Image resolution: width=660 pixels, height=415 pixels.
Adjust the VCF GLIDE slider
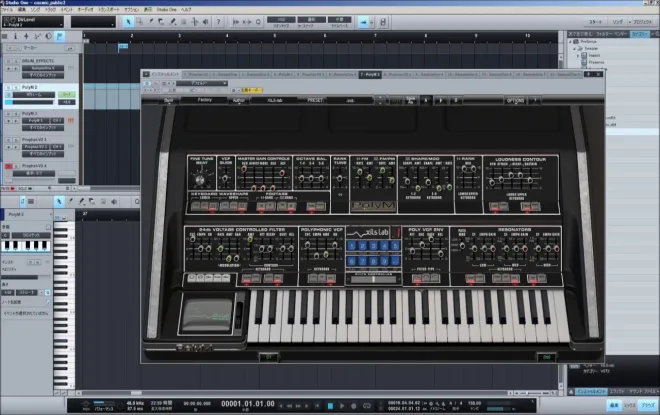(x=225, y=177)
